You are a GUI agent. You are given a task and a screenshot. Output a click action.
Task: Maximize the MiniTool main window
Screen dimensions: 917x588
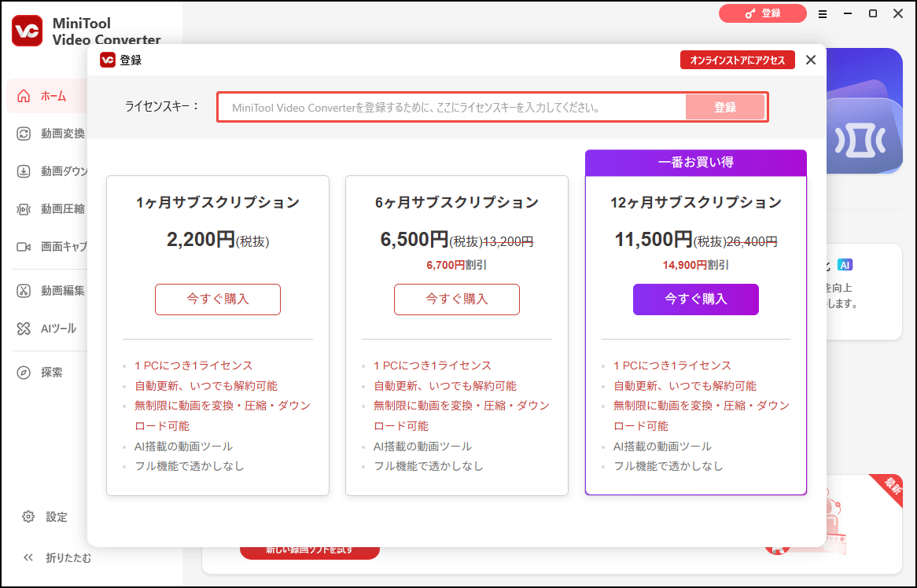[872, 13]
